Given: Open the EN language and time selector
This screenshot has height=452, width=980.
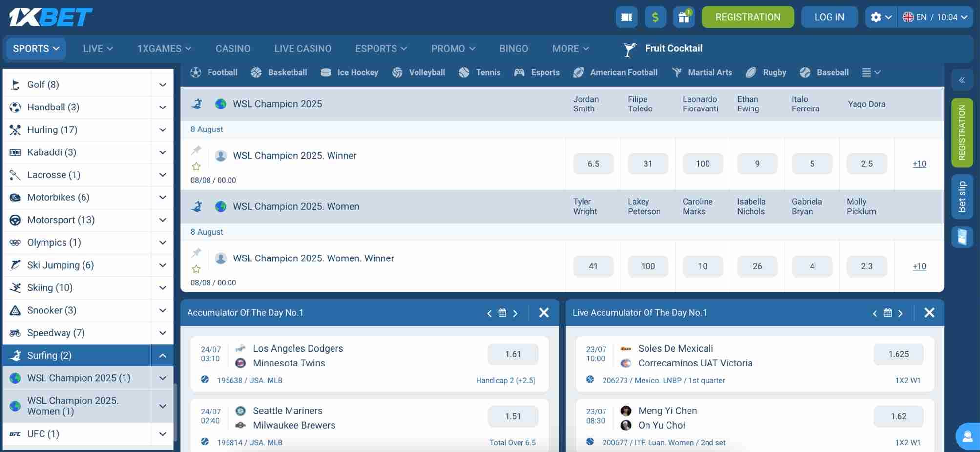Looking at the screenshot, I should 935,17.
